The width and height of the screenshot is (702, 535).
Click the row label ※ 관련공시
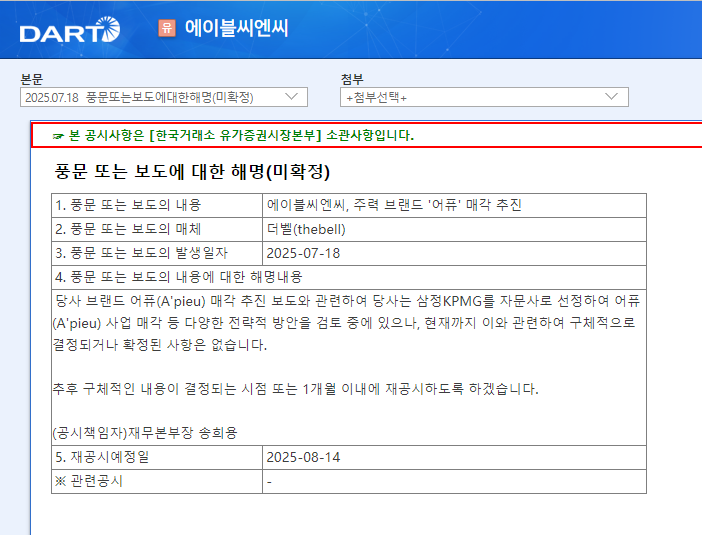pyautogui.click(x=88, y=481)
